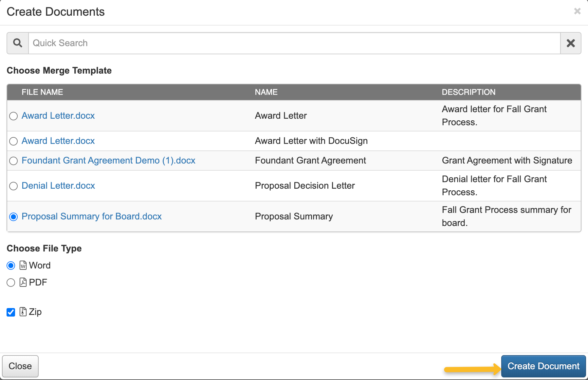
Task: Clear the search with the X icon
Action: coord(570,43)
